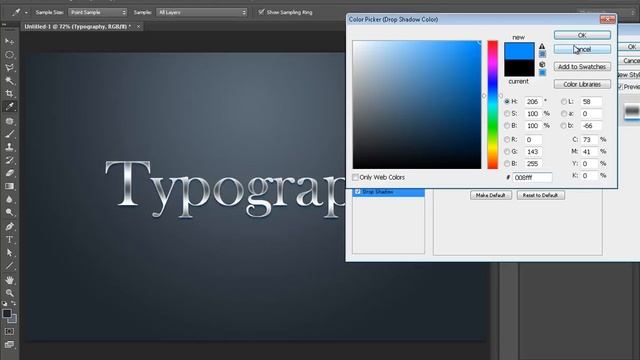Image resolution: width=640 pixels, height=360 pixels.
Task: Select the Dodge tool
Action: coord(9,212)
